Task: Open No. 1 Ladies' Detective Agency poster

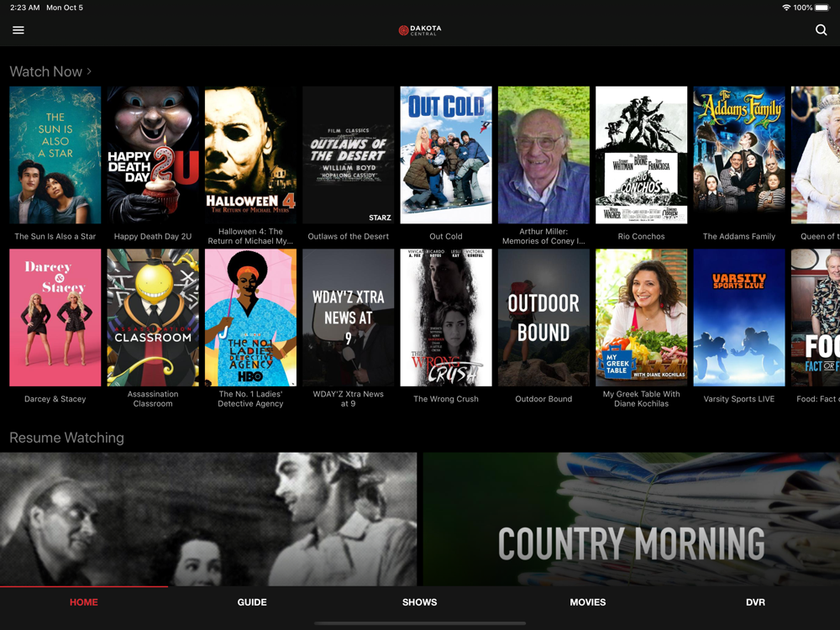Action: pos(250,318)
